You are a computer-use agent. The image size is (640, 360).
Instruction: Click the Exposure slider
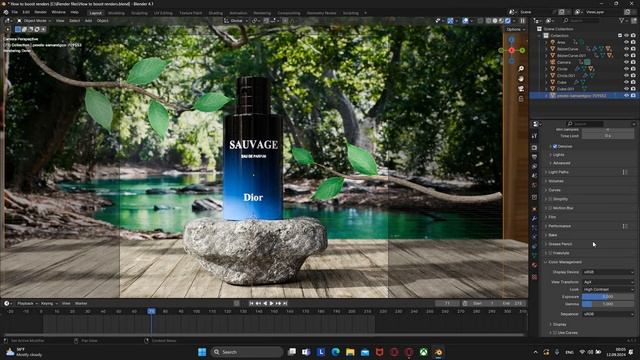pos(608,297)
